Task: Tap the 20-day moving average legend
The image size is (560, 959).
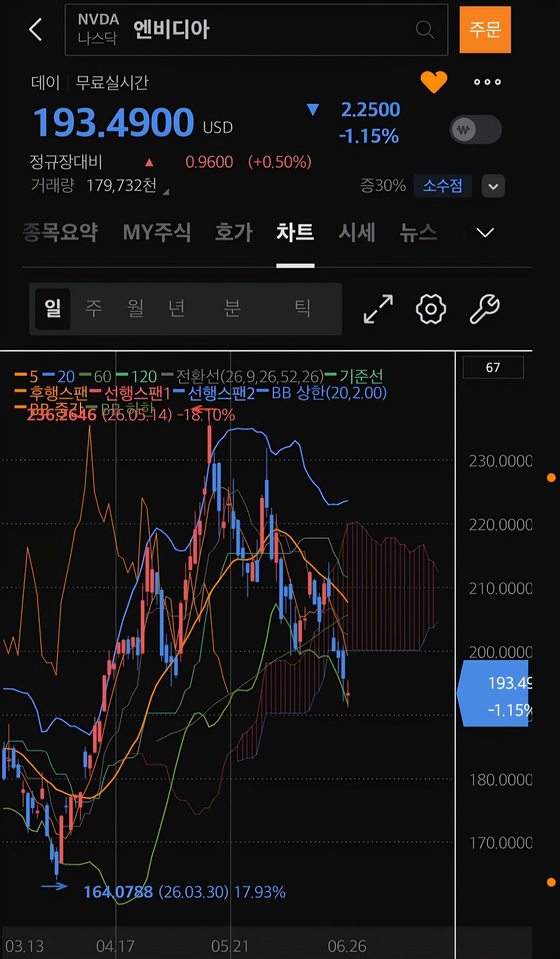Action: point(59,376)
